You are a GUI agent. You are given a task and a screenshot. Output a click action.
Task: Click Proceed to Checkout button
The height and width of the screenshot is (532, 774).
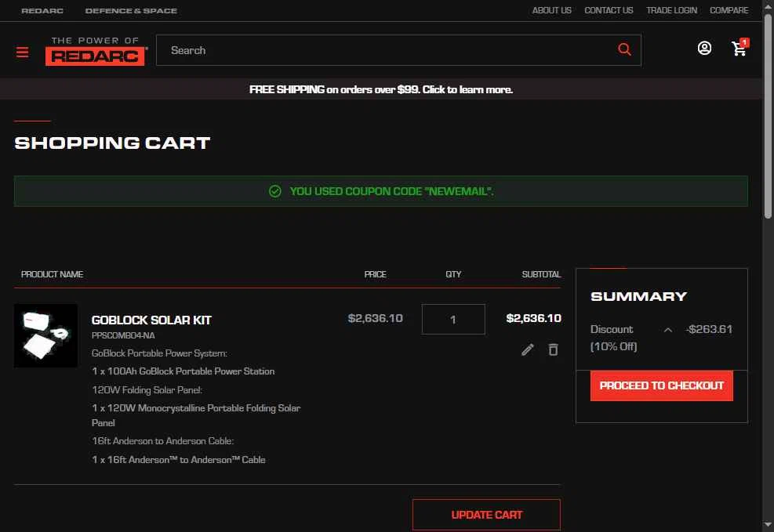click(661, 385)
